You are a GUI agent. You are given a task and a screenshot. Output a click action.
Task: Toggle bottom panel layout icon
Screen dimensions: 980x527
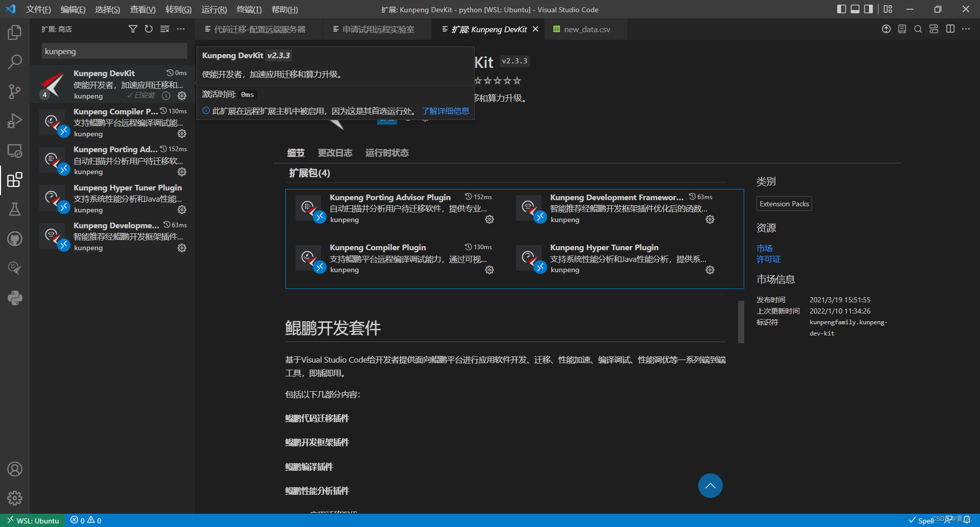[x=855, y=9]
